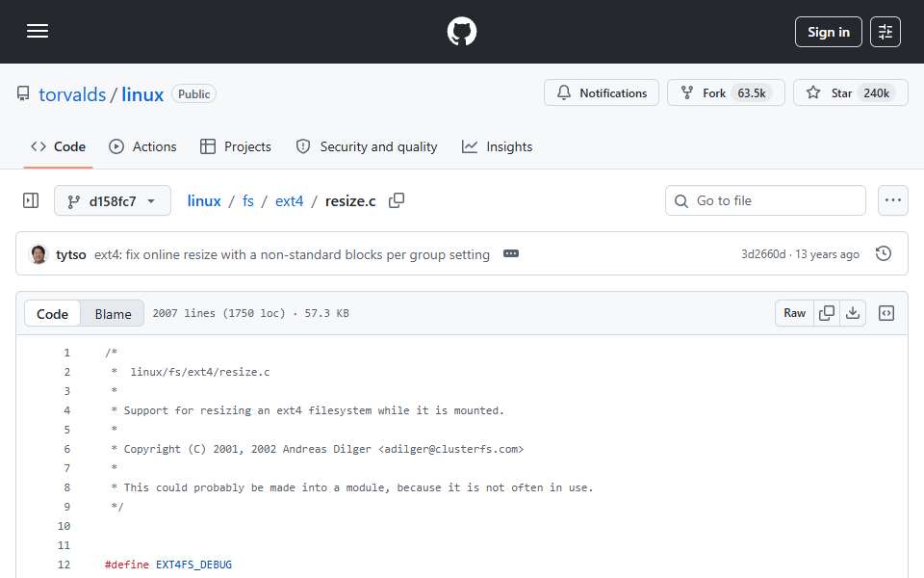Open commit 3d2660d
The image size is (924, 578).
pyautogui.click(x=763, y=254)
